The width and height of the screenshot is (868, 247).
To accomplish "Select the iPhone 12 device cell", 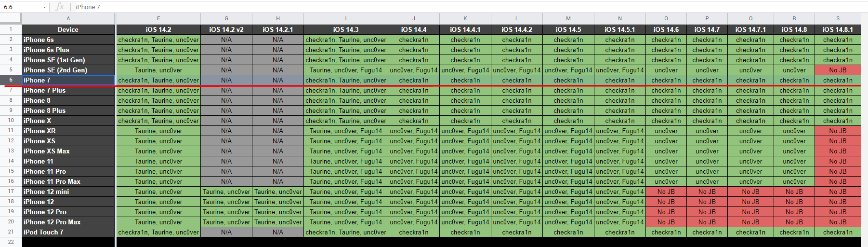I will (x=68, y=202).
